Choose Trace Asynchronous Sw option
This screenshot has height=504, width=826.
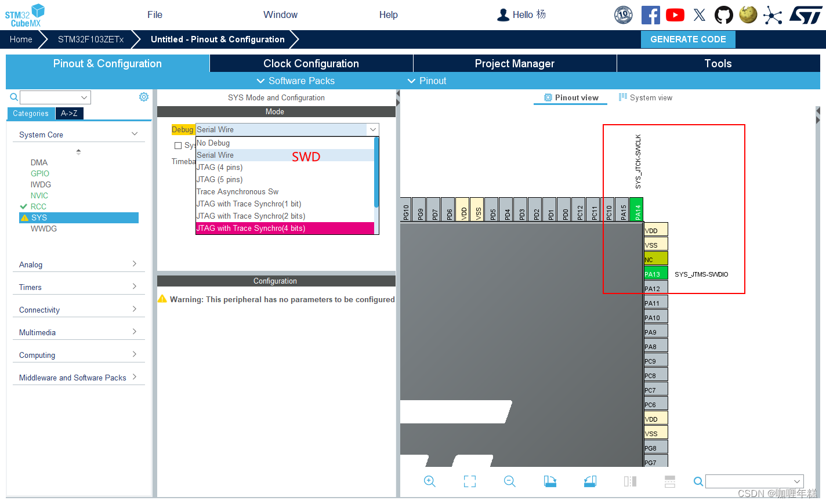coord(285,191)
